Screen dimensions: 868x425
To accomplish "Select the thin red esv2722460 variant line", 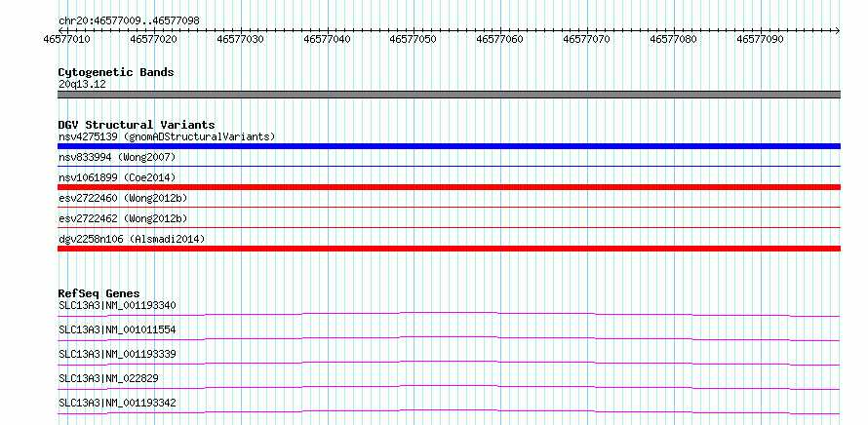I will pyautogui.click(x=449, y=207).
